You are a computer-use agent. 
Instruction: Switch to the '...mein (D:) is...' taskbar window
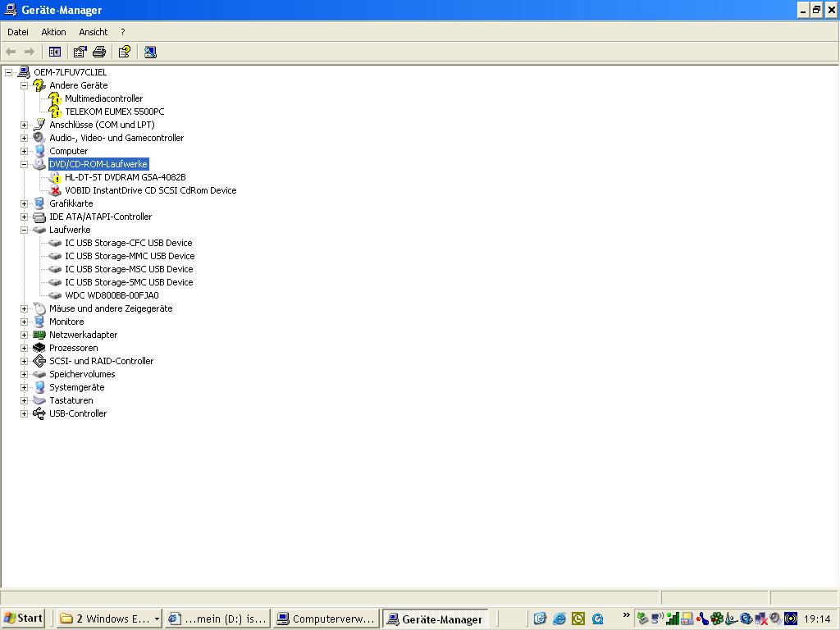pyautogui.click(x=217, y=619)
